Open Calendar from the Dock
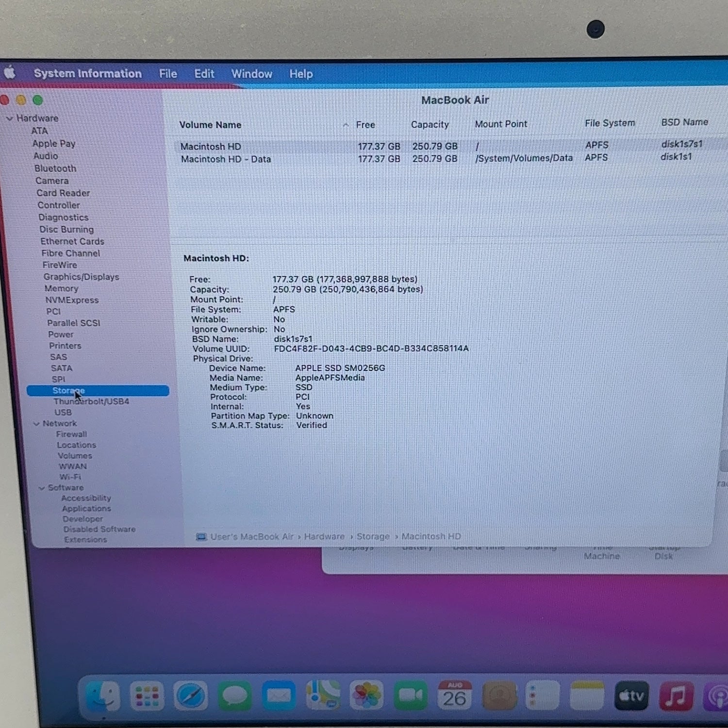The width and height of the screenshot is (728, 728). 454,695
